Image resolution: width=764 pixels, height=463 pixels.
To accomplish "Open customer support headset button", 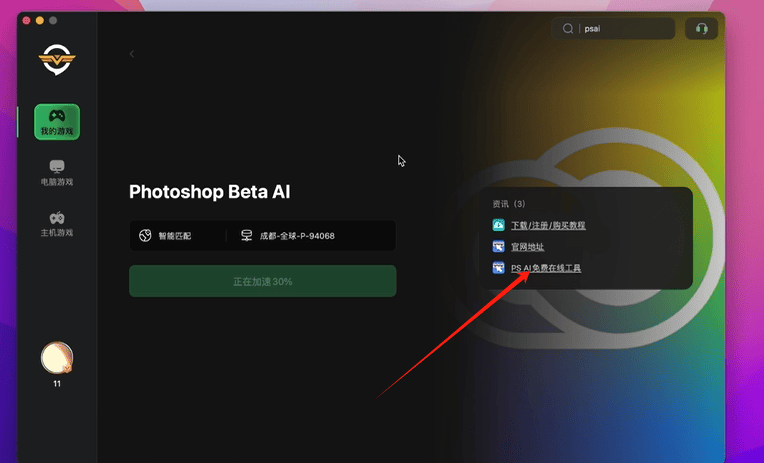I will pyautogui.click(x=701, y=29).
